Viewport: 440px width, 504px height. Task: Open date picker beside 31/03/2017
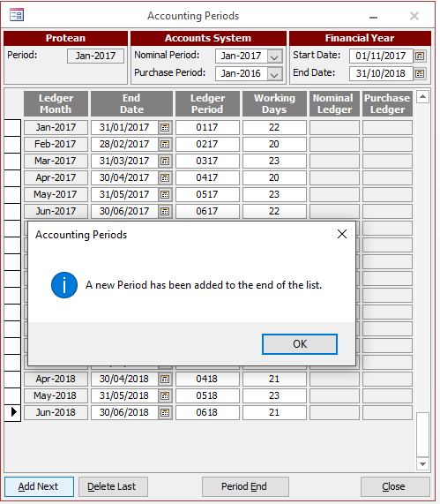165,161
